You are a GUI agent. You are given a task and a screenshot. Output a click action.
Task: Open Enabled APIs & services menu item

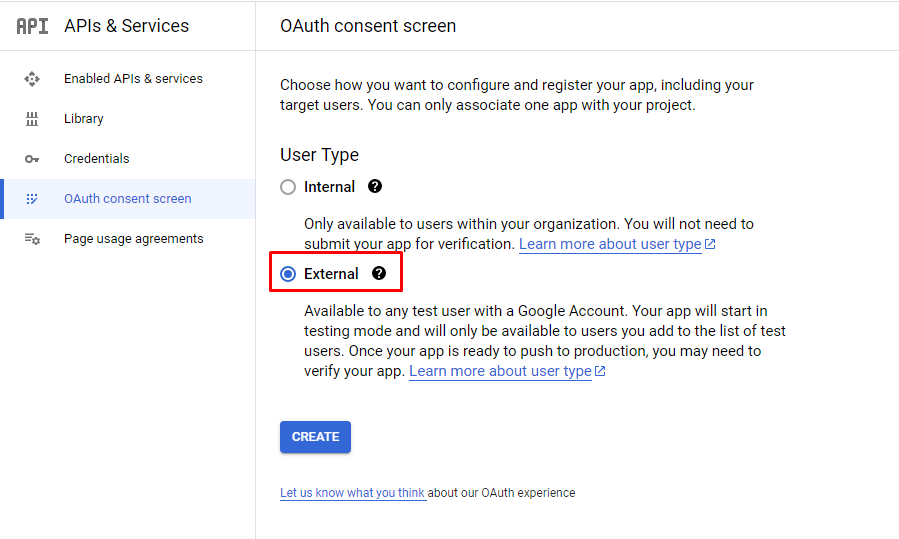coord(128,79)
